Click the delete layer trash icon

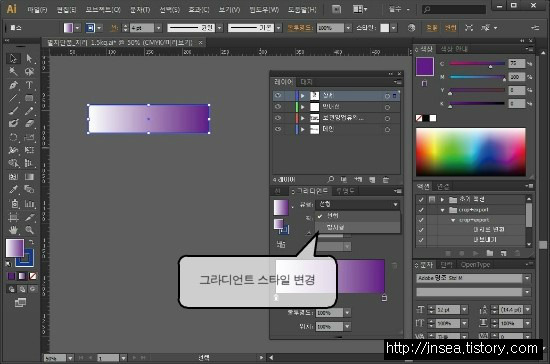click(x=386, y=180)
